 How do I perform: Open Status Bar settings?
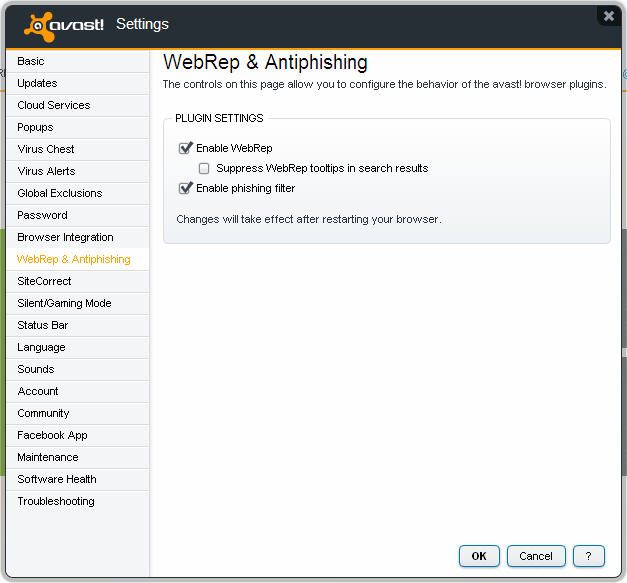tap(78, 325)
